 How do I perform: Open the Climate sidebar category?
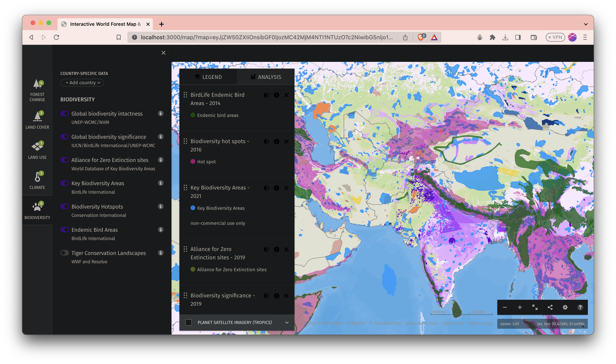coord(37,180)
